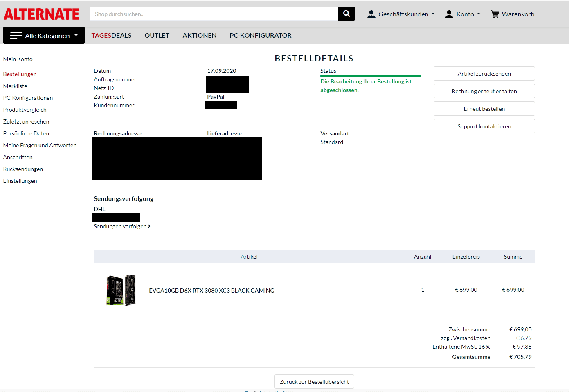Click the Einzelpreis column header
The height and width of the screenshot is (392, 569).
466,257
